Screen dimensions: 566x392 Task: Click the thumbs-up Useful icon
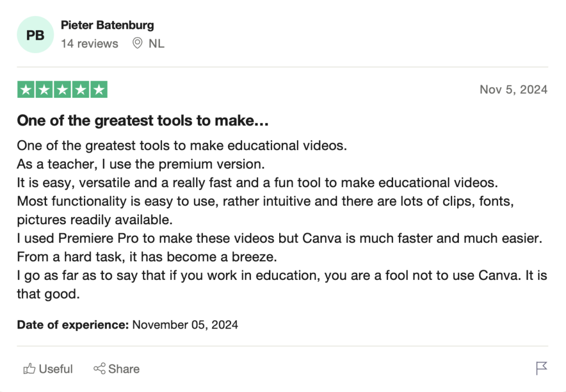pyautogui.click(x=29, y=369)
